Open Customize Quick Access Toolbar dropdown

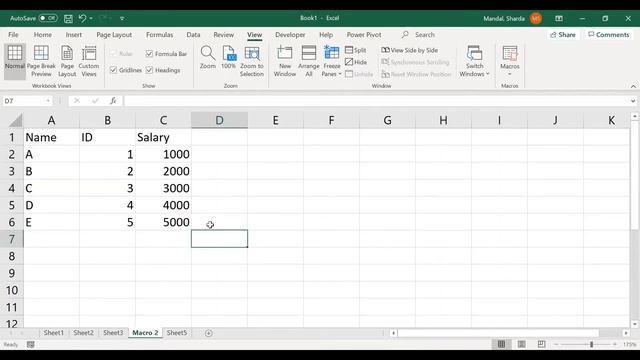pyautogui.click(x=122, y=18)
